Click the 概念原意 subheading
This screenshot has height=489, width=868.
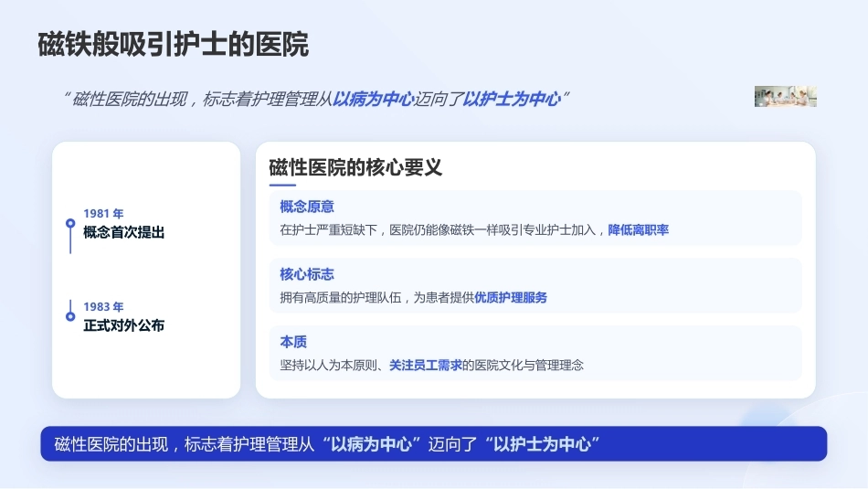pos(307,207)
